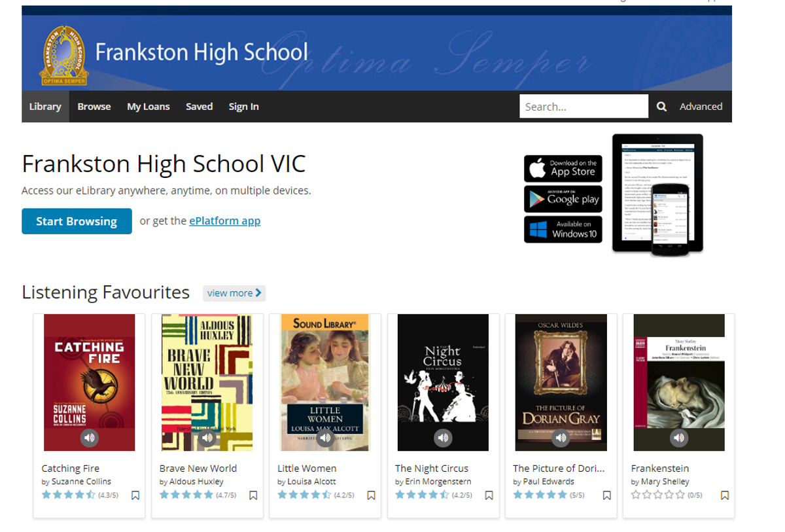785x532 pixels.
Task: Click Frankenstein's empty star rating
Action: (658, 495)
